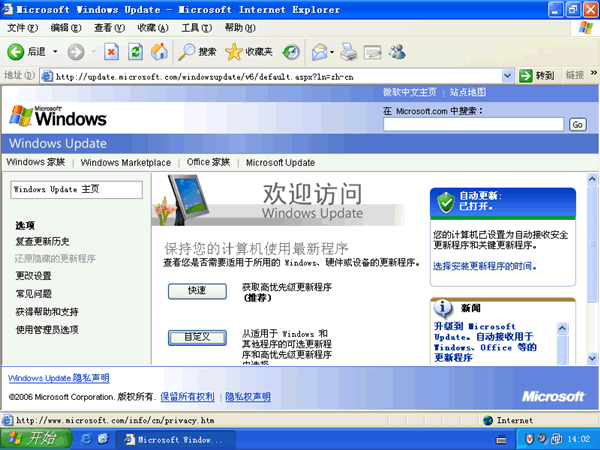Click news panel scrollbar up arrow

point(562,328)
